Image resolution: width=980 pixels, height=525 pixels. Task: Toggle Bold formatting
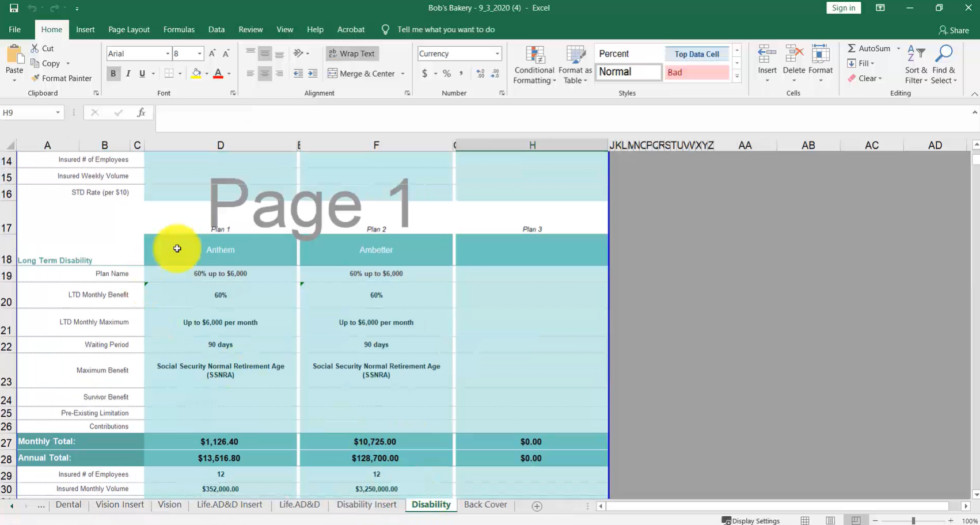click(113, 74)
